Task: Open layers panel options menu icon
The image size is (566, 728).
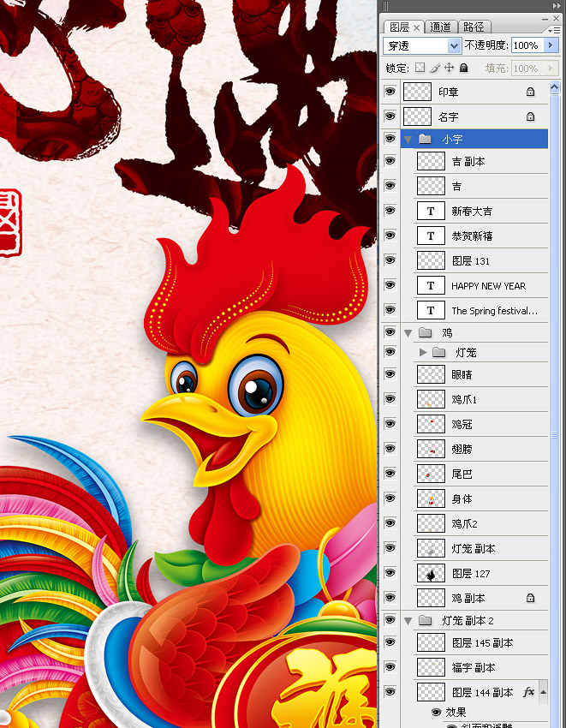Action: [553, 30]
